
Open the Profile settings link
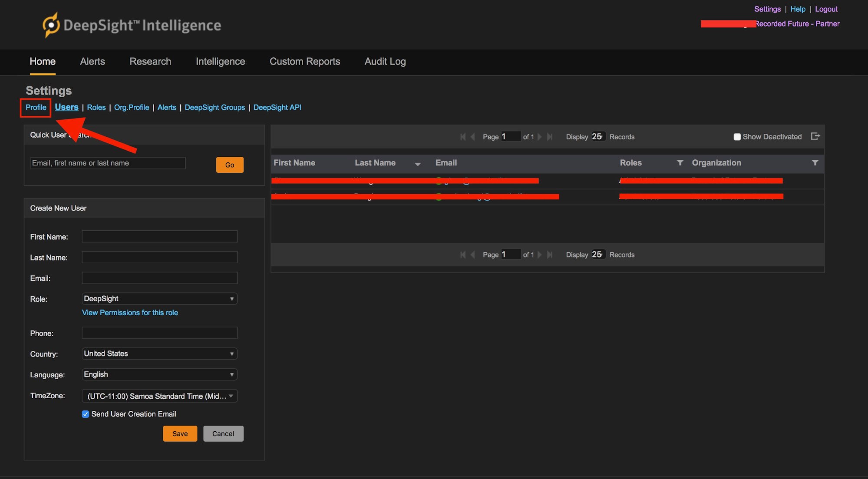click(36, 107)
